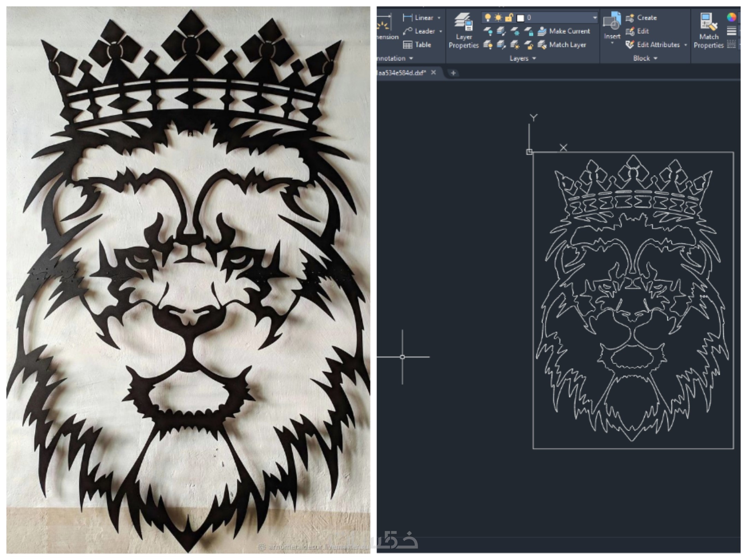The image size is (747, 560).
Task: Toggle layer 0 on/off lightbulb
Action: (488, 17)
